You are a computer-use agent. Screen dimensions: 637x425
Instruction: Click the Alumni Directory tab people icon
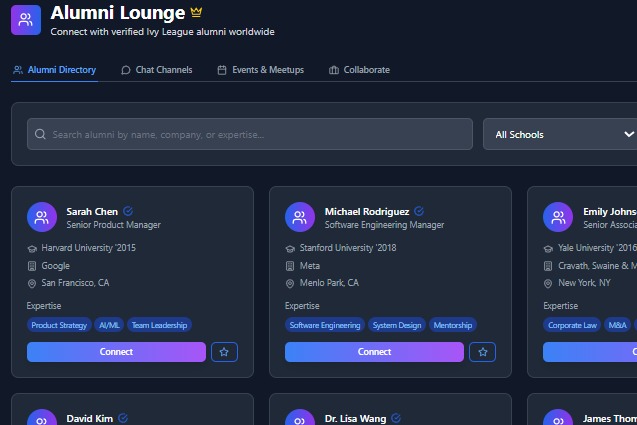point(18,70)
